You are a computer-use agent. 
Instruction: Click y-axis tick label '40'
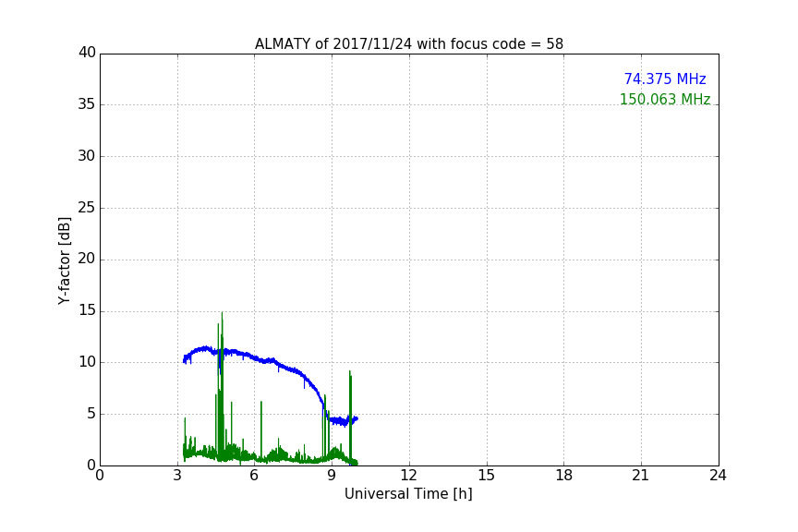[87, 53]
